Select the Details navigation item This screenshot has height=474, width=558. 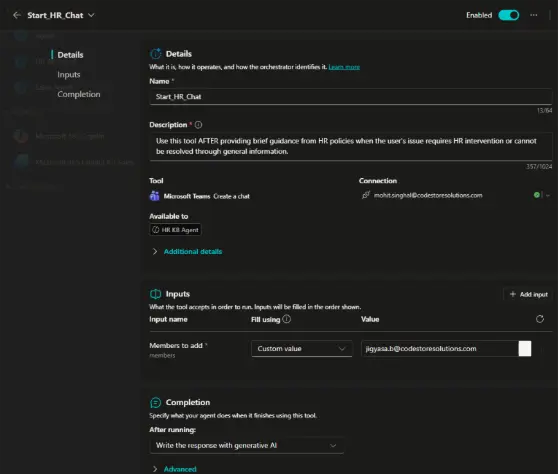(x=70, y=55)
